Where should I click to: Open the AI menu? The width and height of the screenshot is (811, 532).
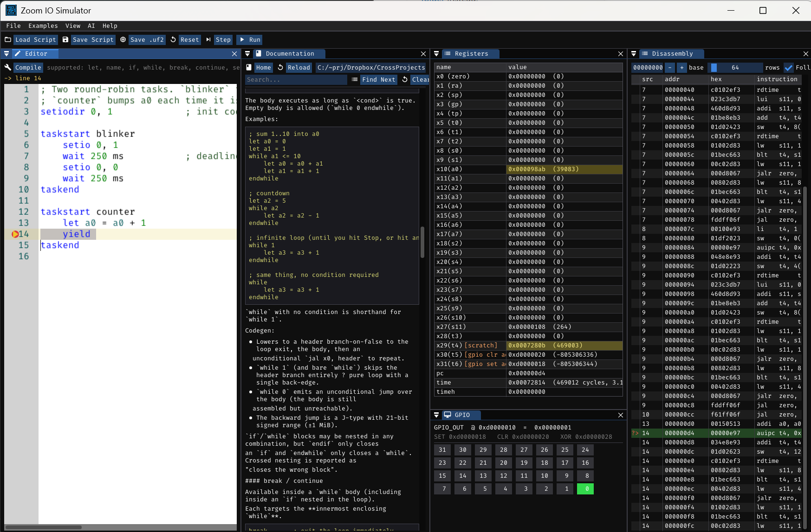[x=91, y=26]
